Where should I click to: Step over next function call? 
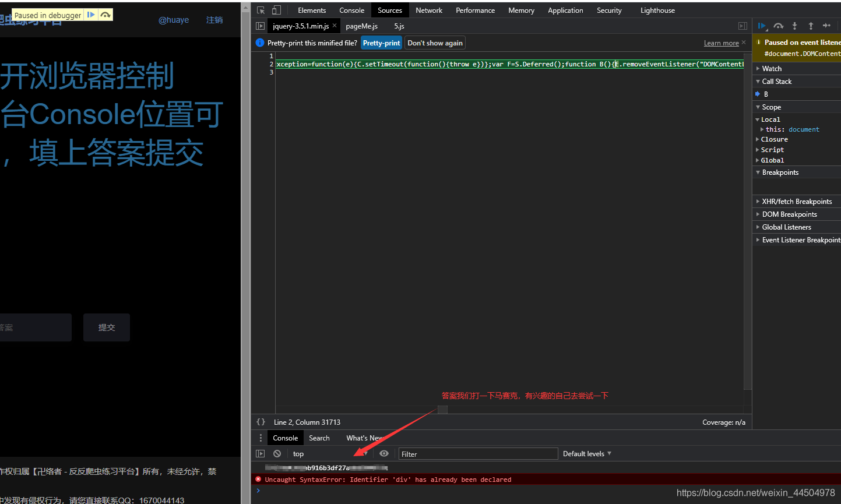(779, 26)
